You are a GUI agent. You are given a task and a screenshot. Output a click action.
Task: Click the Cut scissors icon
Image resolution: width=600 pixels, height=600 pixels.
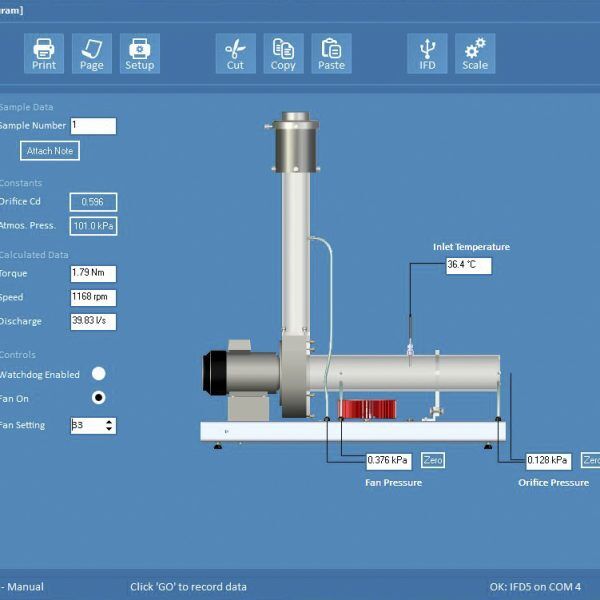tap(235, 53)
